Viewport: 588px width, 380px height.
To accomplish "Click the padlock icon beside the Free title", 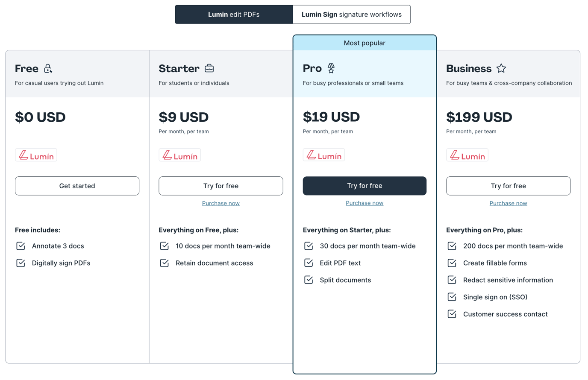I will (47, 69).
